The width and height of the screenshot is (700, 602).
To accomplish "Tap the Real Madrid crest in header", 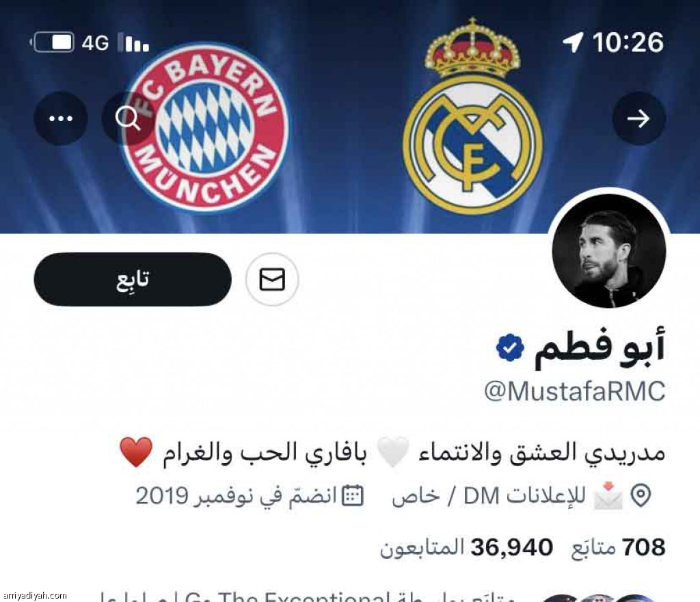I will click(x=473, y=116).
